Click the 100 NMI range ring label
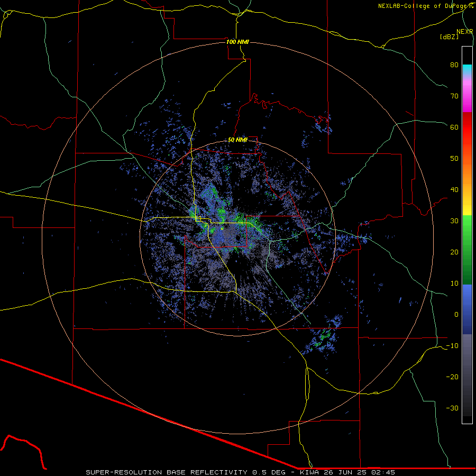Image resolution: width=476 pixels, height=476 pixels. pos(237,42)
